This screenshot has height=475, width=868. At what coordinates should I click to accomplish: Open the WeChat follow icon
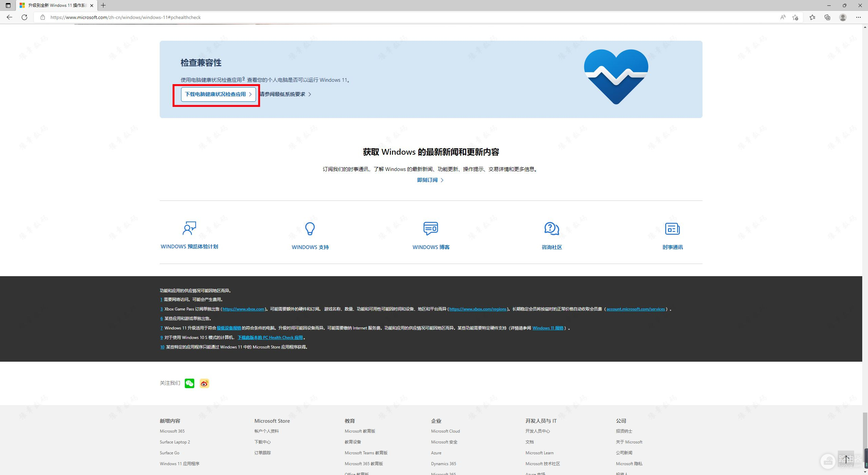point(190,383)
